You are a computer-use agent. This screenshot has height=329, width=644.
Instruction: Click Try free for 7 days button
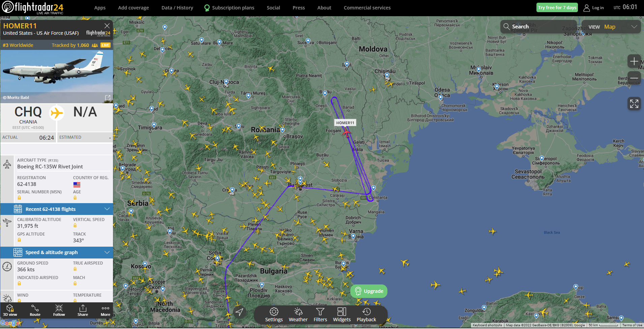557,7
